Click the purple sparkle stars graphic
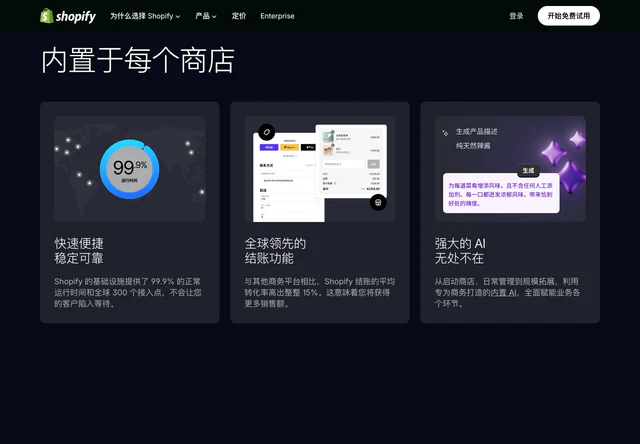 tap(564, 161)
